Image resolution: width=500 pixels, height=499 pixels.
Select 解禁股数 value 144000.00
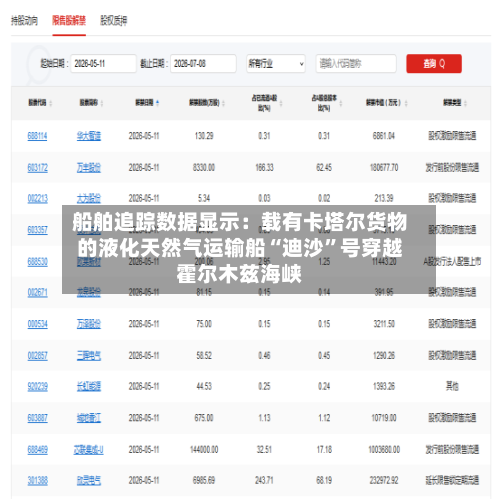coord(204,450)
